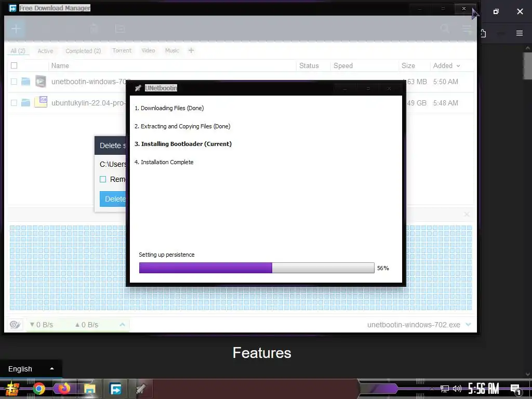
Task: Click the volume speaker icon in tray
Action: (x=457, y=389)
